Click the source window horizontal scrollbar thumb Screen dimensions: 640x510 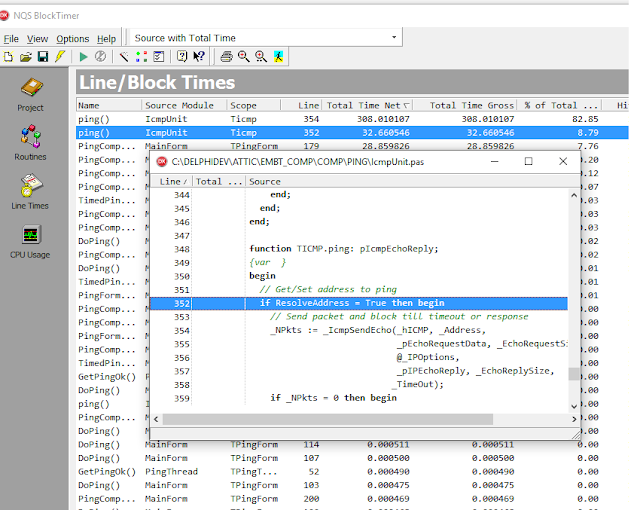tap(328, 419)
